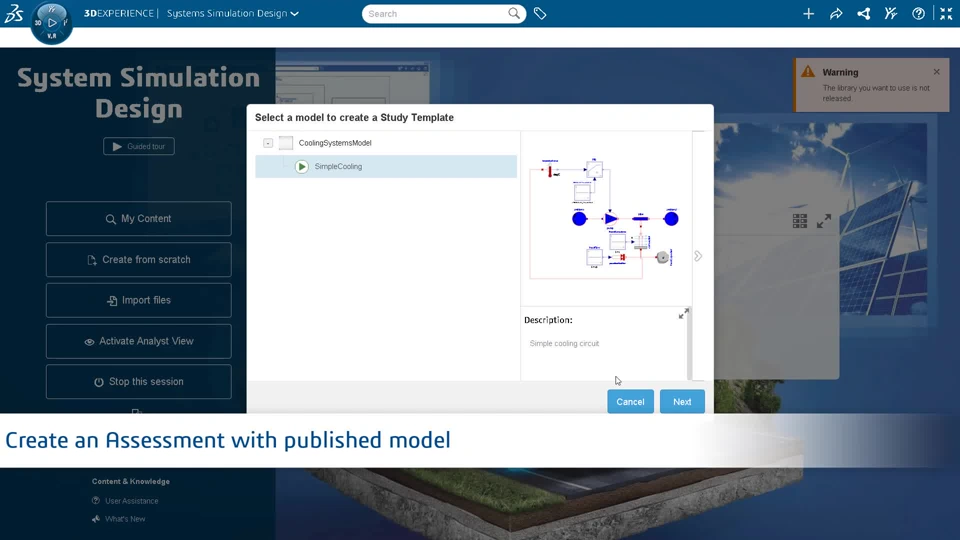Open the help question mark icon
The image size is (960, 540).
[918, 13]
